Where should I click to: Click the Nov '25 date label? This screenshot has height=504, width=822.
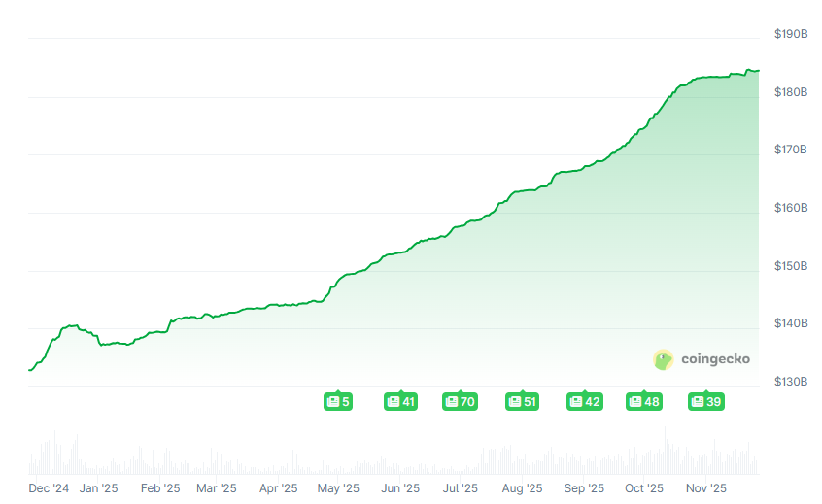(x=706, y=488)
